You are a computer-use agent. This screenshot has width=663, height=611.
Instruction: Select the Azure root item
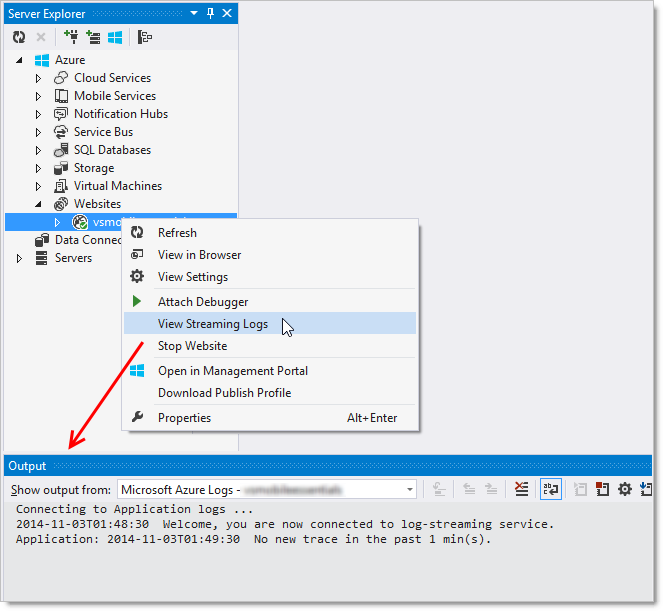coord(70,60)
